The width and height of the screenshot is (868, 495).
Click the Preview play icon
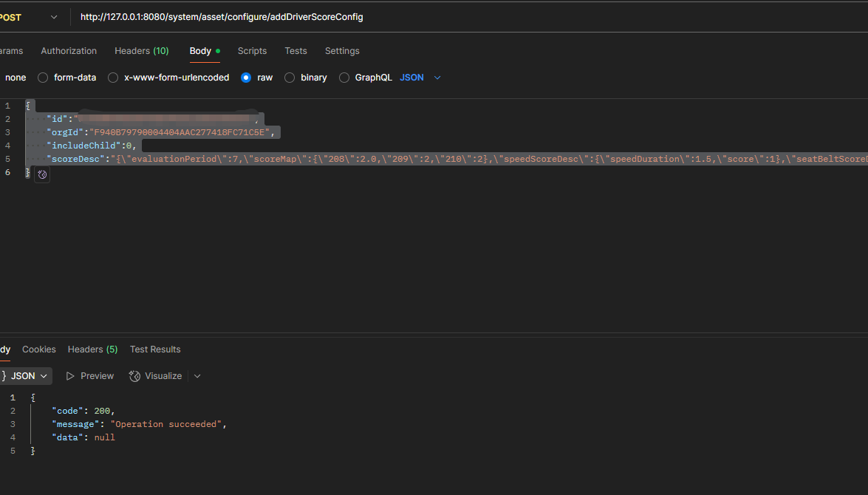[x=71, y=376]
